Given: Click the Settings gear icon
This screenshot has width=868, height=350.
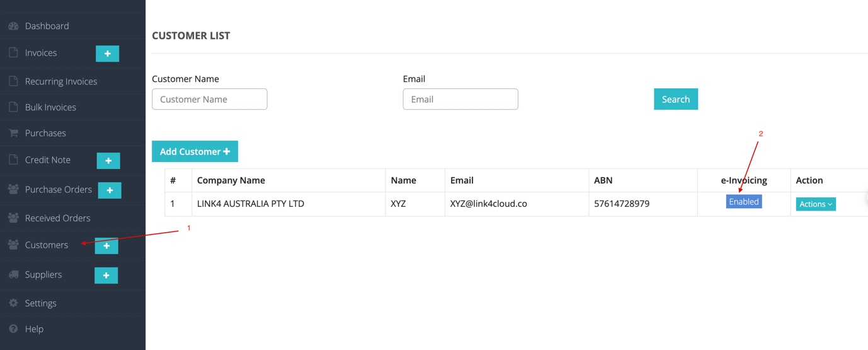Looking at the screenshot, I should coord(13,303).
